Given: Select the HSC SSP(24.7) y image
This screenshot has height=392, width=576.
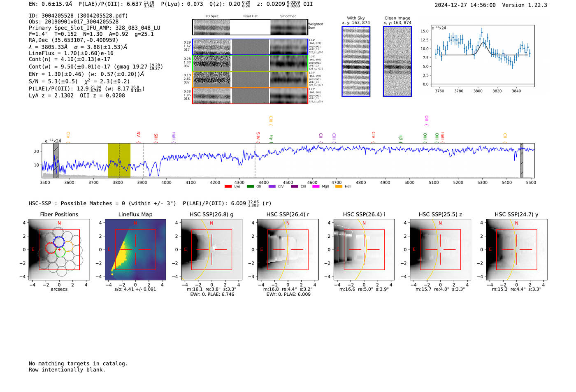Looking at the screenshot, I should (x=517, y=249).
